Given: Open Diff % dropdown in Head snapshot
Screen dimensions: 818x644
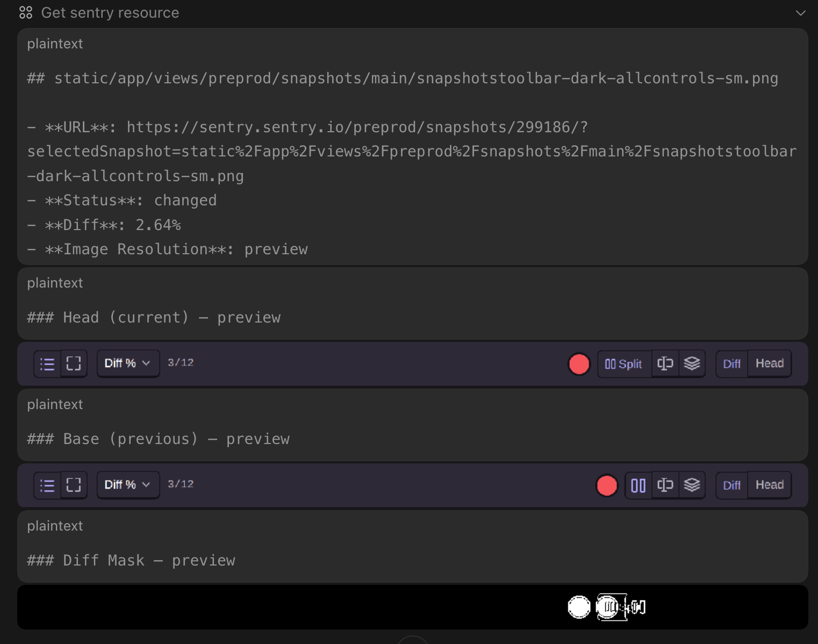Looking at the screenshot, I should [128, 363].
